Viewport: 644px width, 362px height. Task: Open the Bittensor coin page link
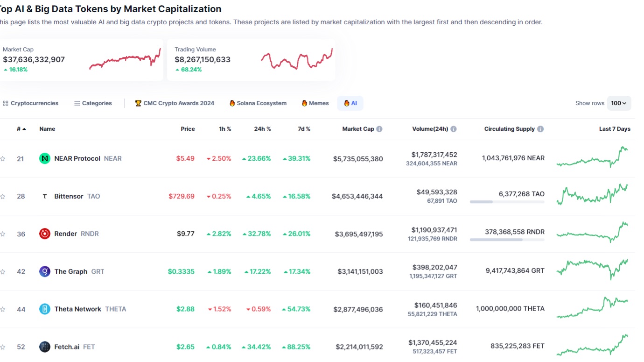coord(69,197)
